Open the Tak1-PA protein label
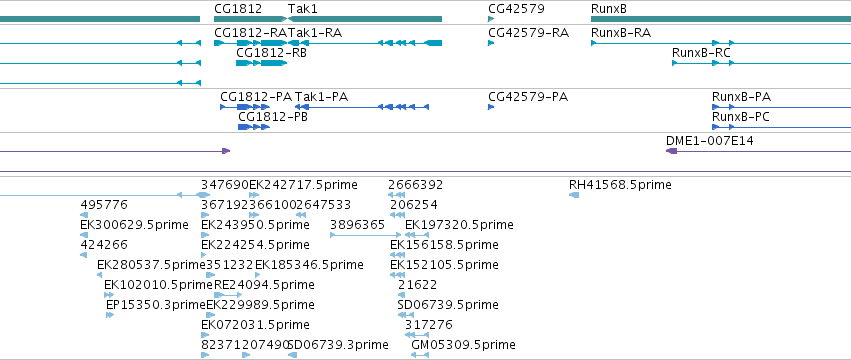Screen dimensions: 851x360 (x=321, y=97)
